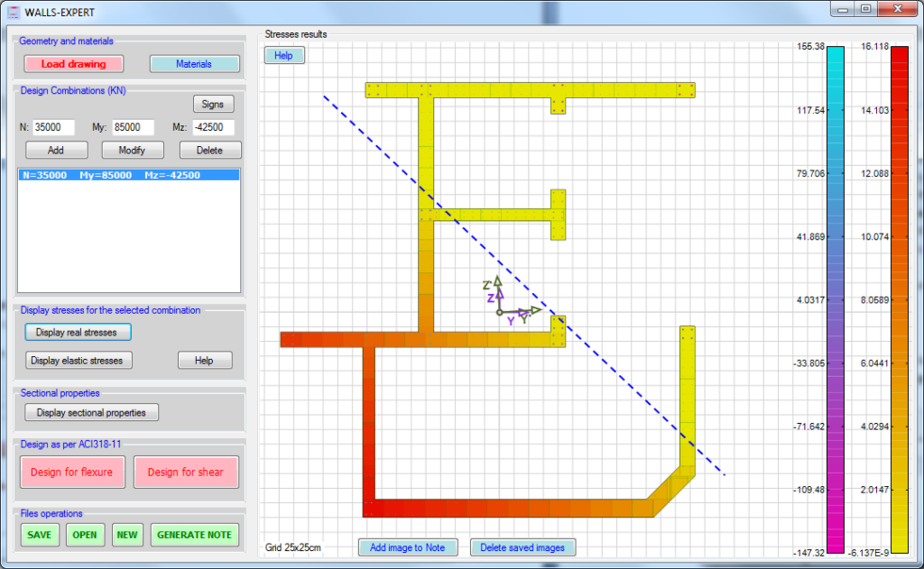924x569 pixels.
Task: Click the Y' axis arrow in the drawing
Action: (x=534, y=309)
